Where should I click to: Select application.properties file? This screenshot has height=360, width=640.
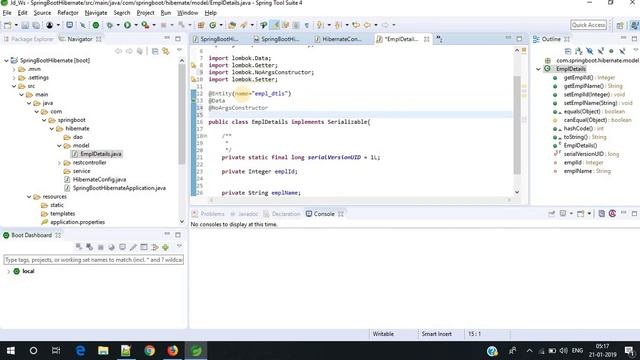[x=78, y=222]
